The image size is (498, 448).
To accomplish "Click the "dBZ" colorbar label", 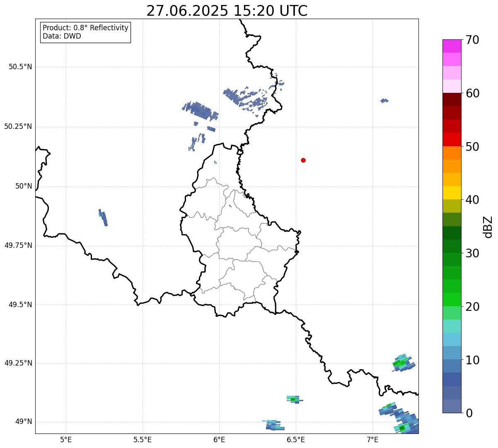I will (488, 227).
